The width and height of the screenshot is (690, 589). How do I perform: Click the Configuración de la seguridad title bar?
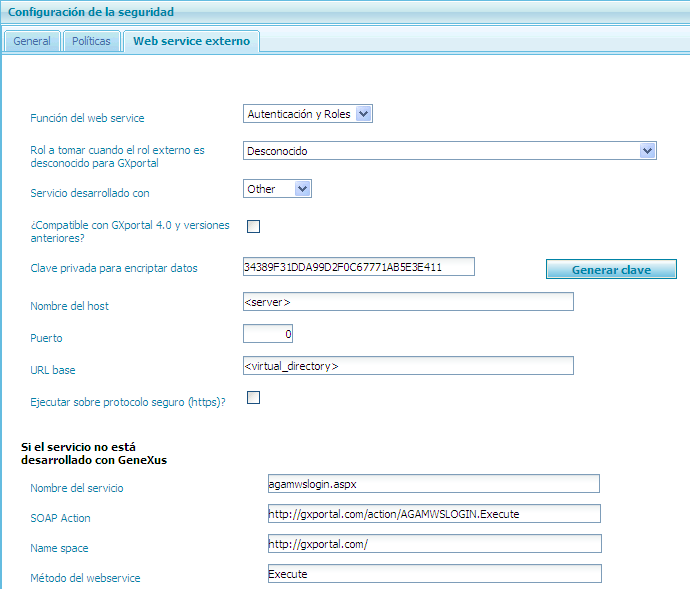click(92, 12)
